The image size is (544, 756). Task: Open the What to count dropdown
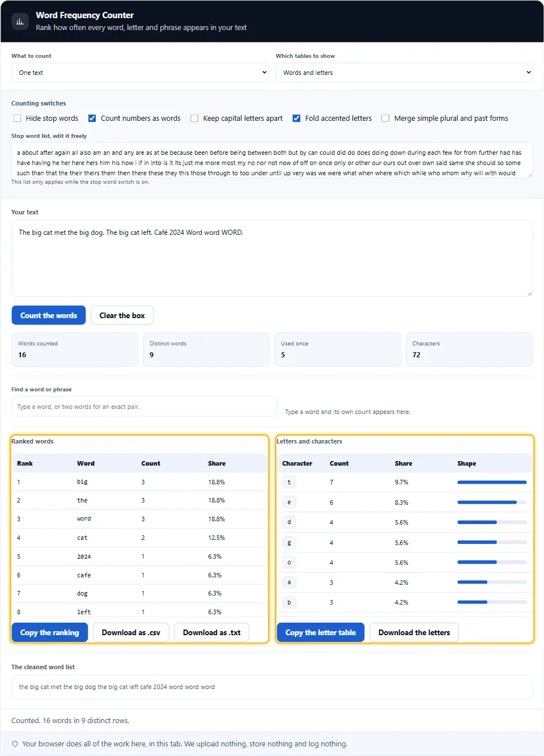tap(140, 73)
